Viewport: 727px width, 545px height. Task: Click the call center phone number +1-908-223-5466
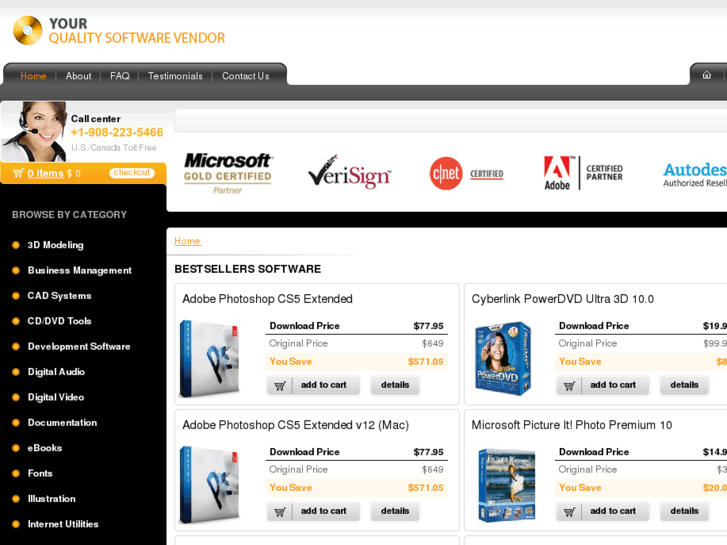click(x=117, y=133)
